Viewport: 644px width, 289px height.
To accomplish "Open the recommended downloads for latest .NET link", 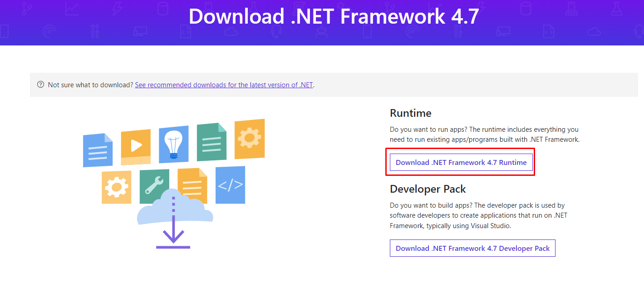I will click(x=224, y=85).
